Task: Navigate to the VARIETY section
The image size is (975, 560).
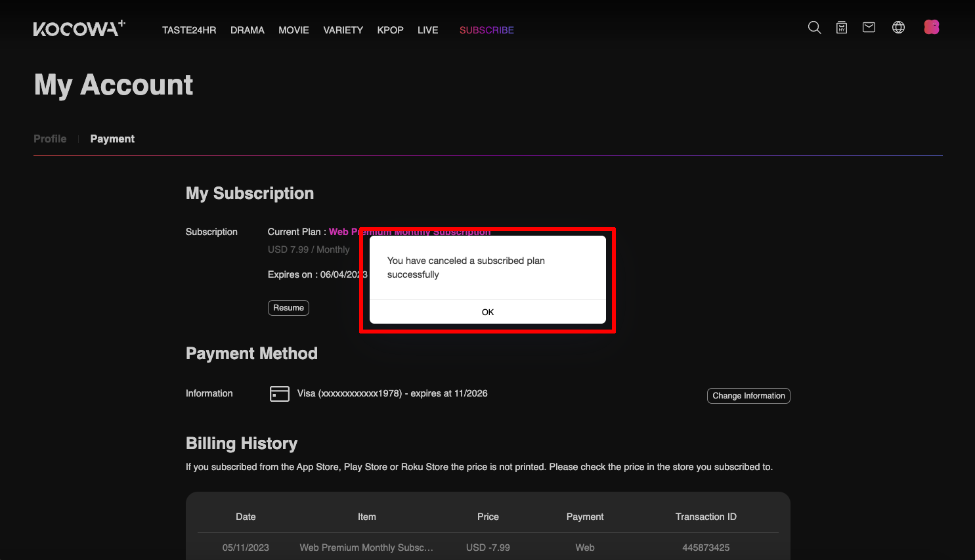Action: tap(343, 30)
